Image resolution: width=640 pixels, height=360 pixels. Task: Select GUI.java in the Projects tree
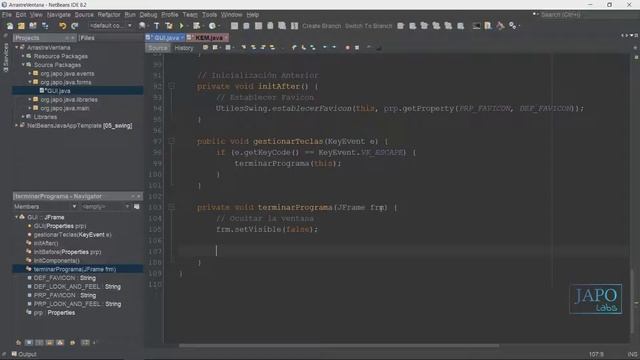(x=59, y=91)
